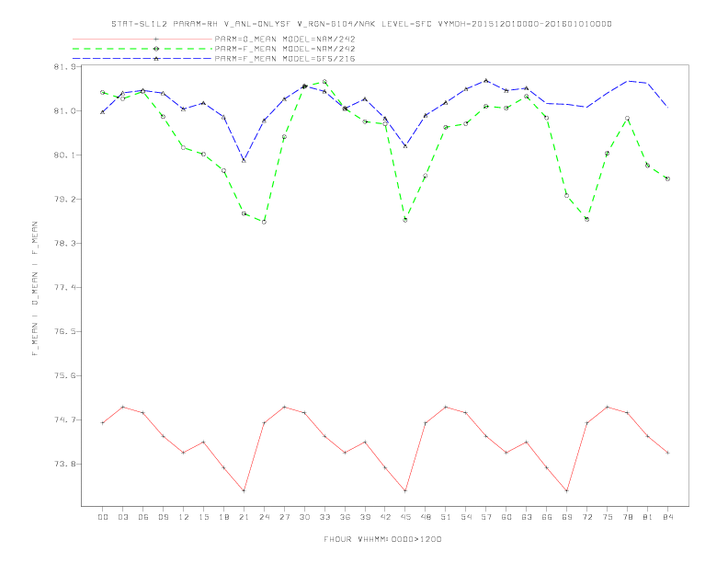Click x-axis forecast hour label 39
728x563 pixels.
365,517
